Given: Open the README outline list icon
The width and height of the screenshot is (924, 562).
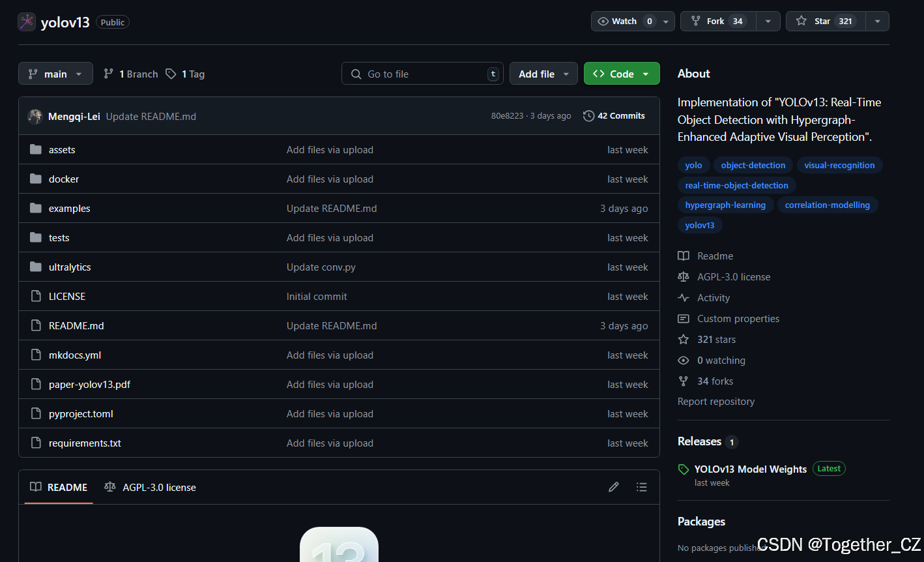Looking at the screenshot, I should pyautogui.click(x=642, y=487).
